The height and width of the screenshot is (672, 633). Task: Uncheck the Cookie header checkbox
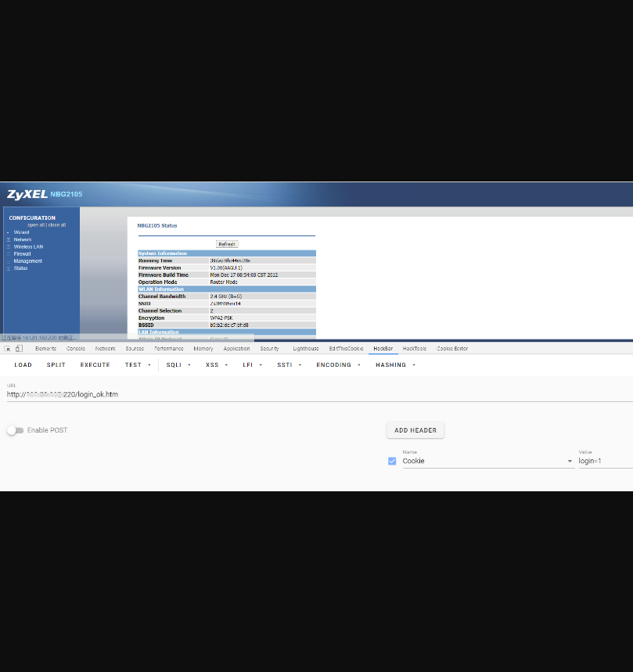(392, 462)
